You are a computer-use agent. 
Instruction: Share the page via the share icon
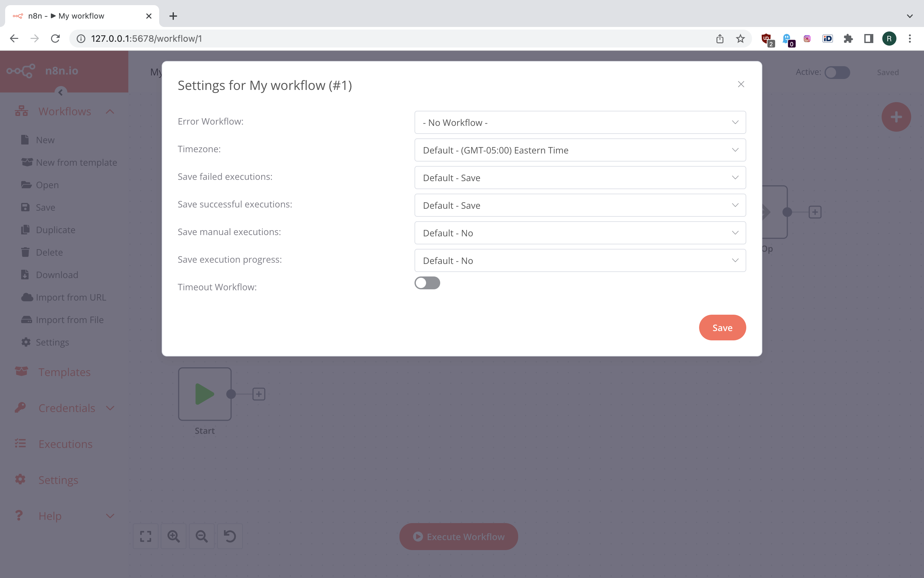click(x=720, y=39)
